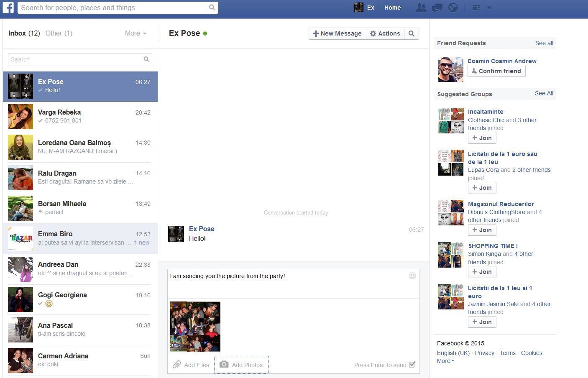The height and width of the screenshot is (378, 588).
Task: Click Incaltaminte group image collage
Action: pyautogui.click(x=451, y=121)
